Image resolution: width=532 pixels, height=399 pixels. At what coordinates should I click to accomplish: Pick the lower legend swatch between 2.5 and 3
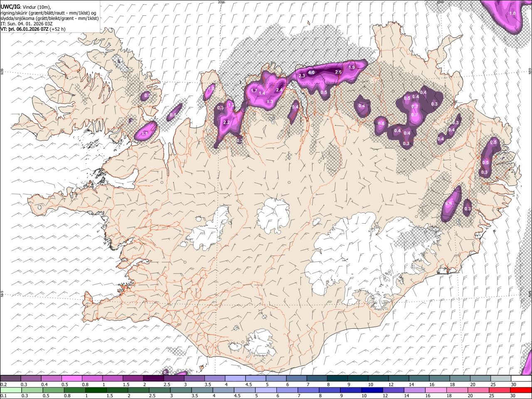(x=160, y=390)
